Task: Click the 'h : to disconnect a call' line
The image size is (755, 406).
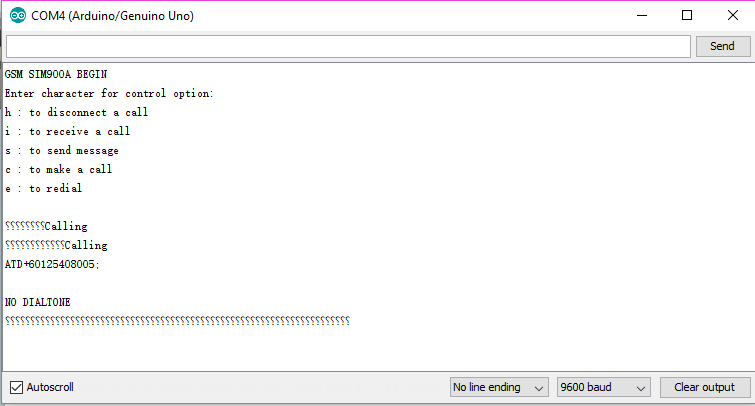Action: (77, 112)
